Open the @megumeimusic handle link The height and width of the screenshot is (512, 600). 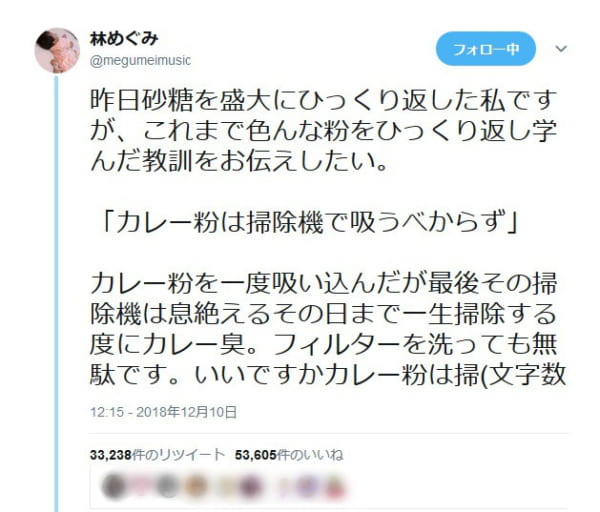[x=140, y=60]
